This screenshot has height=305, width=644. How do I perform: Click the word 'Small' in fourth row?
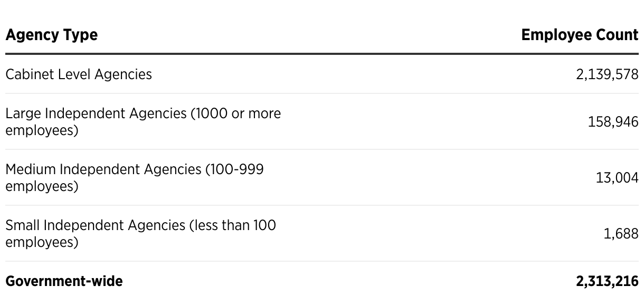pos(23,225)
